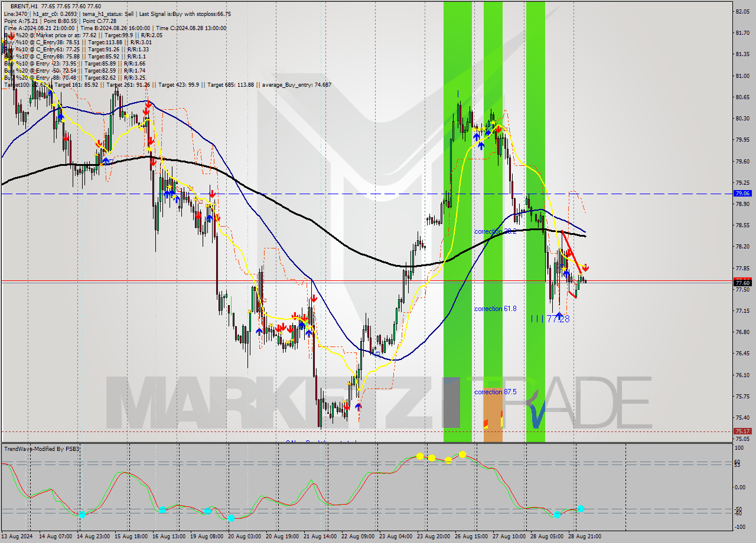Click the 'correction 61.8' level label
The image size is (756, 543).
point(496,309)
